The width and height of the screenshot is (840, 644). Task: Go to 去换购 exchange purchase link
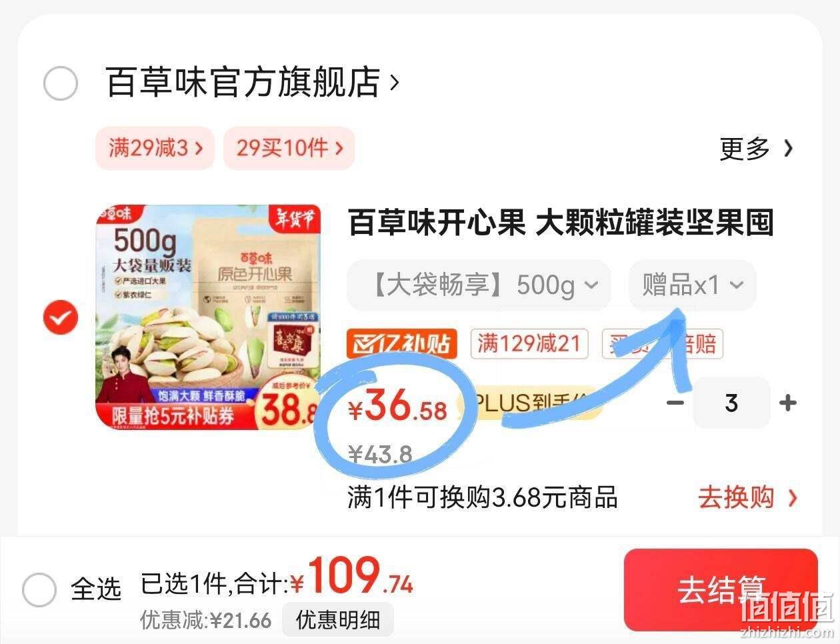748,498
